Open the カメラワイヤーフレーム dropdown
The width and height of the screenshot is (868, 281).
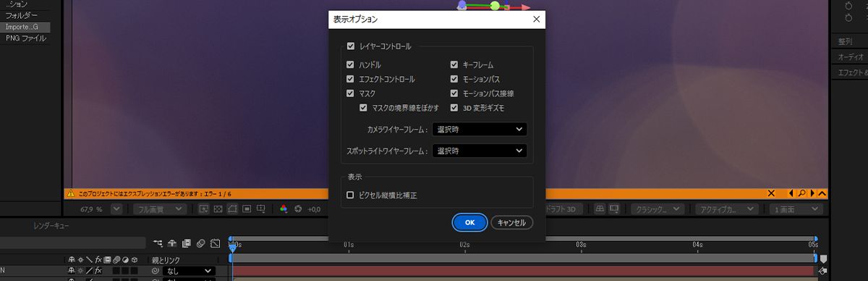[x=480, y=130]
